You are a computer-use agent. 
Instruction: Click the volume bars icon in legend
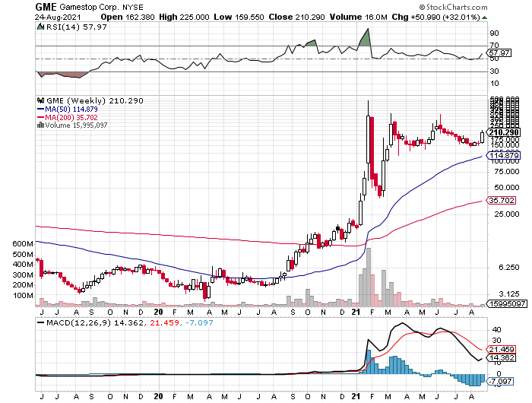point(41,125)
